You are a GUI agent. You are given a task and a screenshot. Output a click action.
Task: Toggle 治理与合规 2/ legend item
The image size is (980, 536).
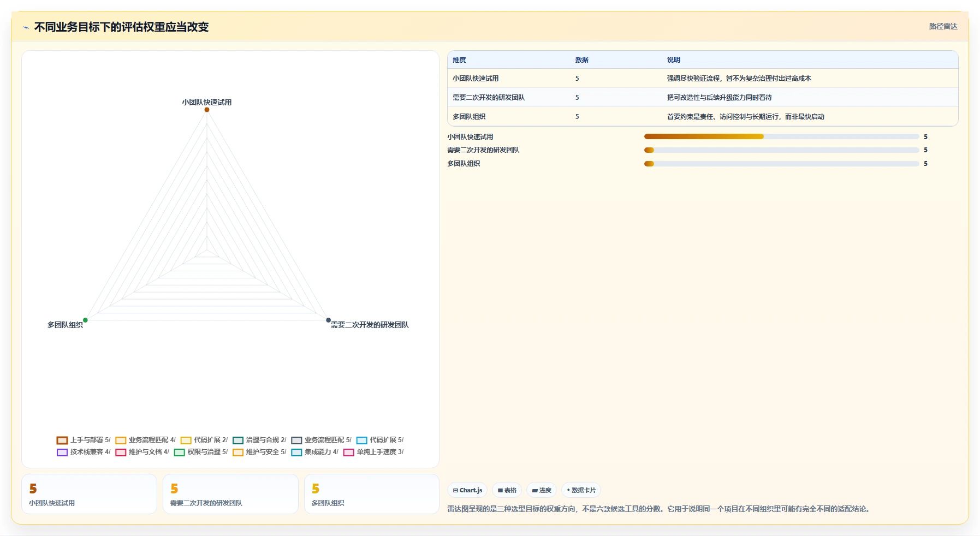pos(259,440)
